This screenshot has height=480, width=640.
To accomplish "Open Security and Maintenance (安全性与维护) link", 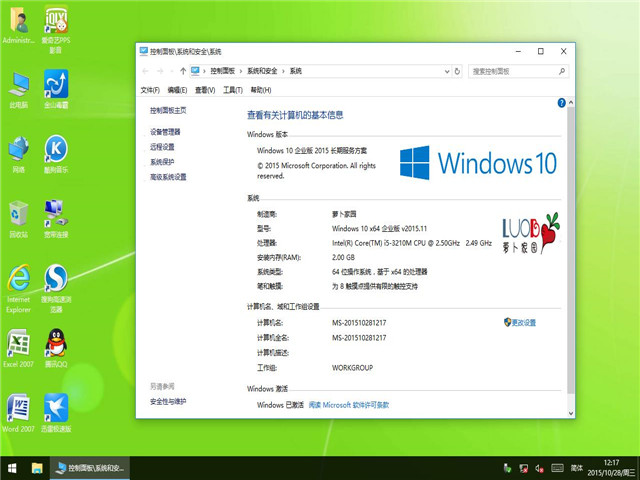I will (x=168, y=402).
